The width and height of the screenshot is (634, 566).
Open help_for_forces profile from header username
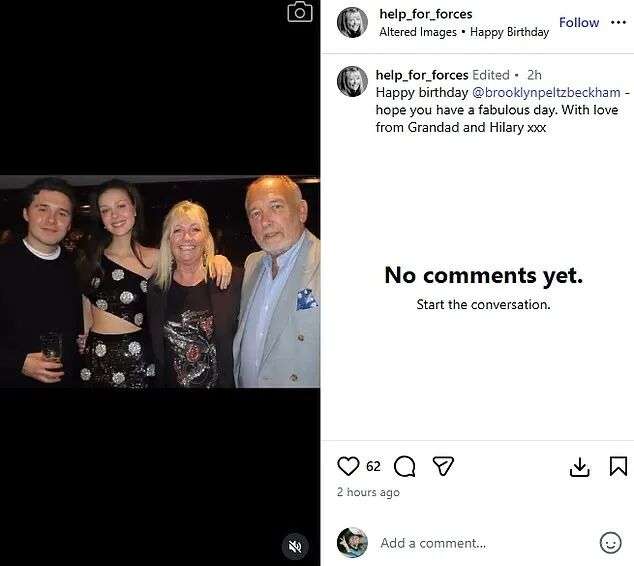pyautogui.click(x=425, y=14)
